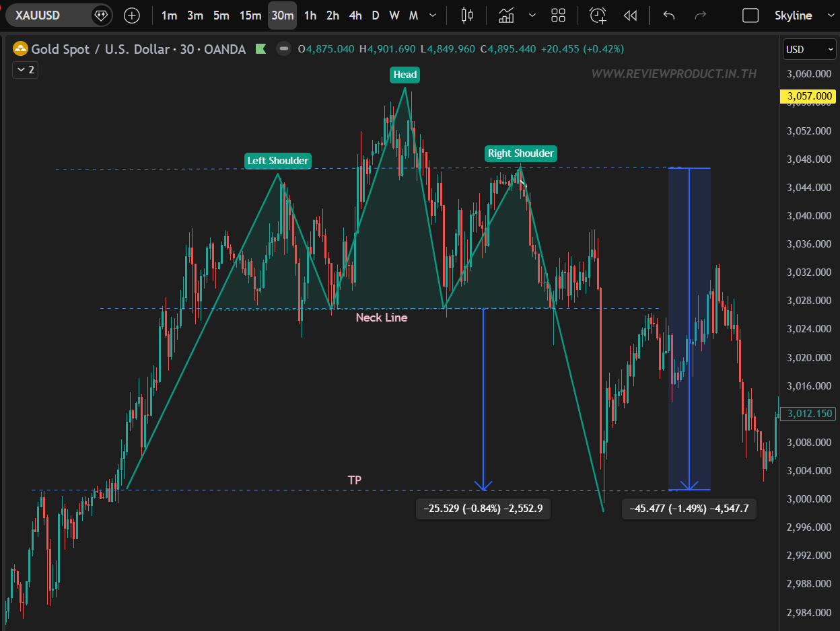Undo the last chart action
840x631 pixels.
668,15
